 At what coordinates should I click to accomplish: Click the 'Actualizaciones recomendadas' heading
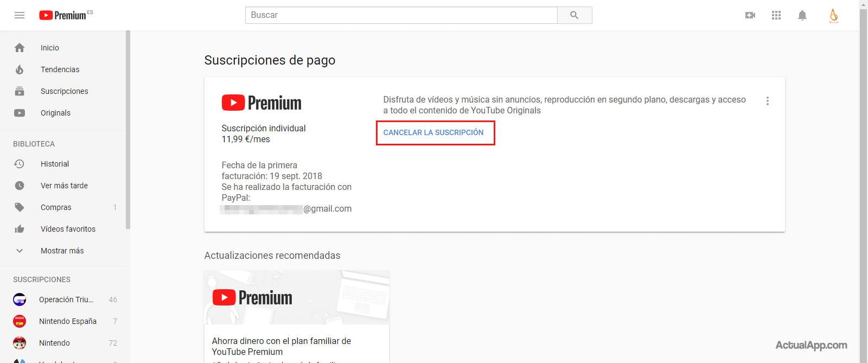(x=272, y=256)
